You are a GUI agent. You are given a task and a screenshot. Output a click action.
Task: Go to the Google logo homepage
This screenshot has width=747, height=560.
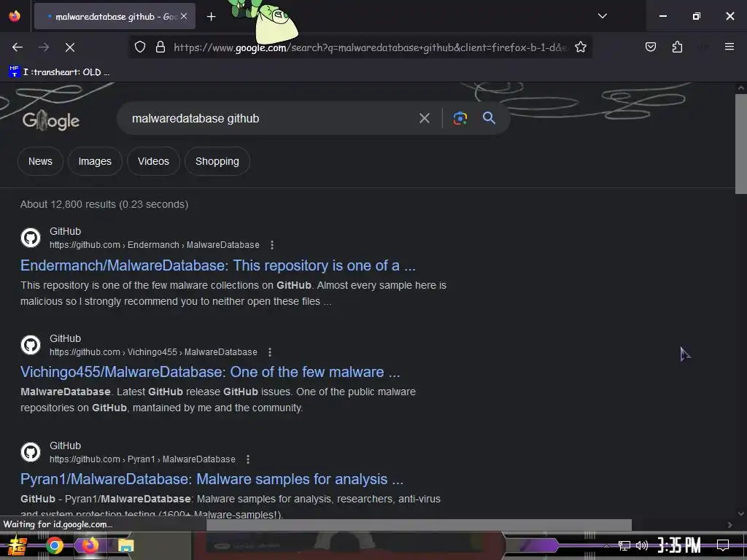pyautogui.click(x=51, y=120)
